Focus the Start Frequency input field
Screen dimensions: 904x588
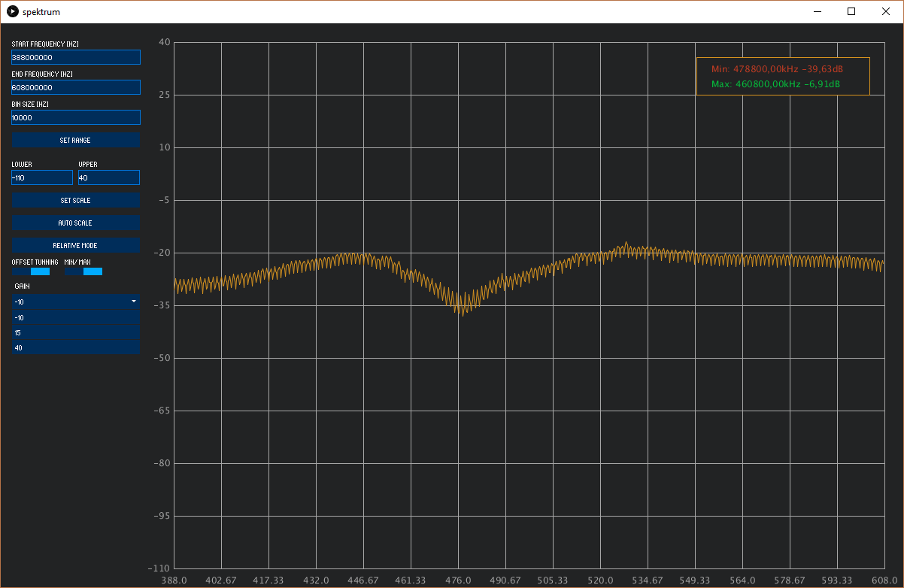(75, 57)
